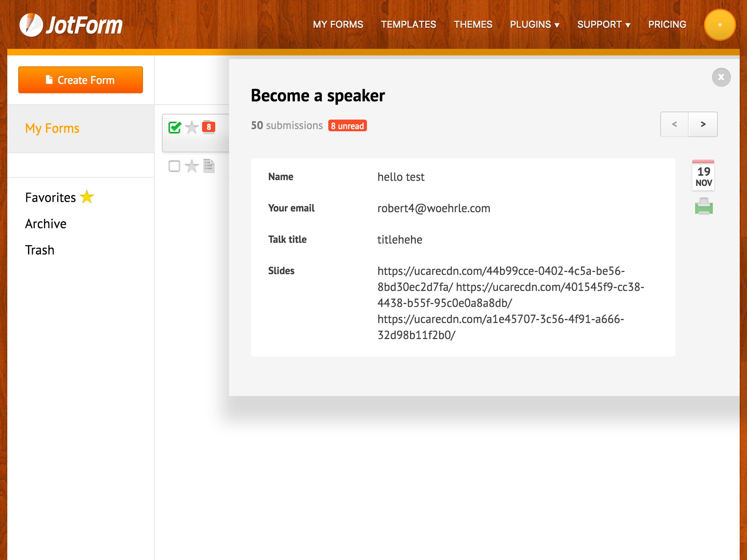Screen dimensions: 747x560
Task: Open My Forms in the top navigation
Action: pos(338,24)
